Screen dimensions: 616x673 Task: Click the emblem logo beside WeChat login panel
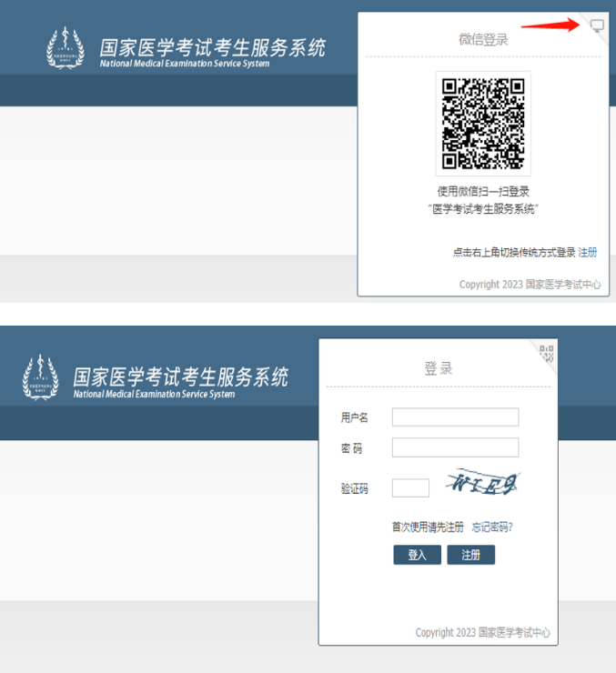(66, 48)
